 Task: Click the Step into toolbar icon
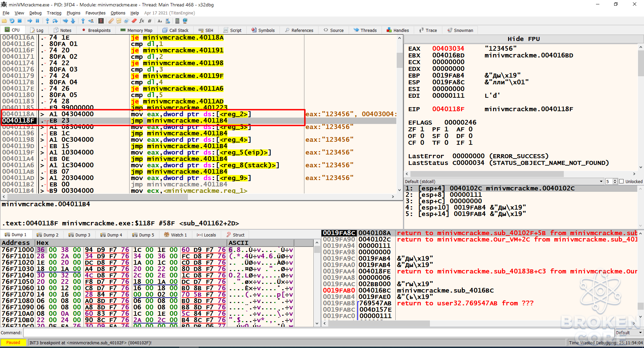(x=48, y=21)
